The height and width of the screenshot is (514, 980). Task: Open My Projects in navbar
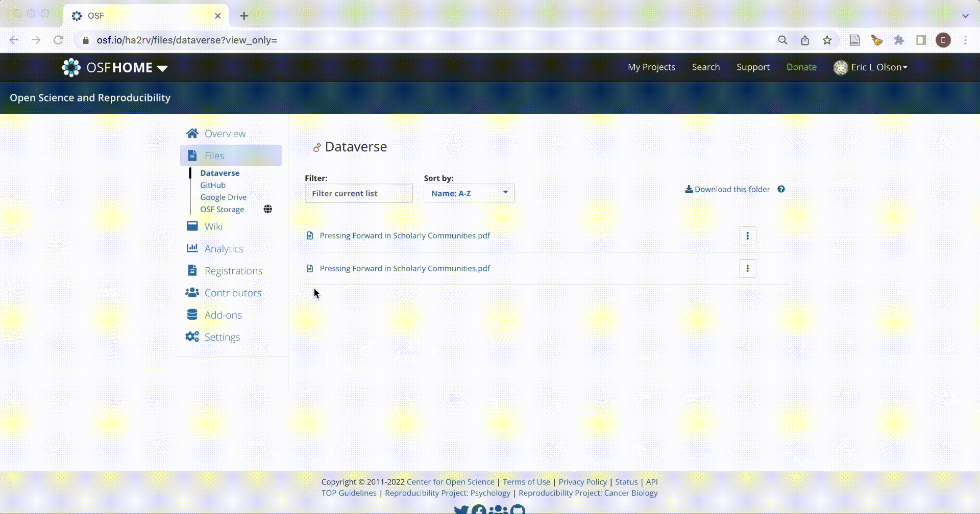pos(651,67)
